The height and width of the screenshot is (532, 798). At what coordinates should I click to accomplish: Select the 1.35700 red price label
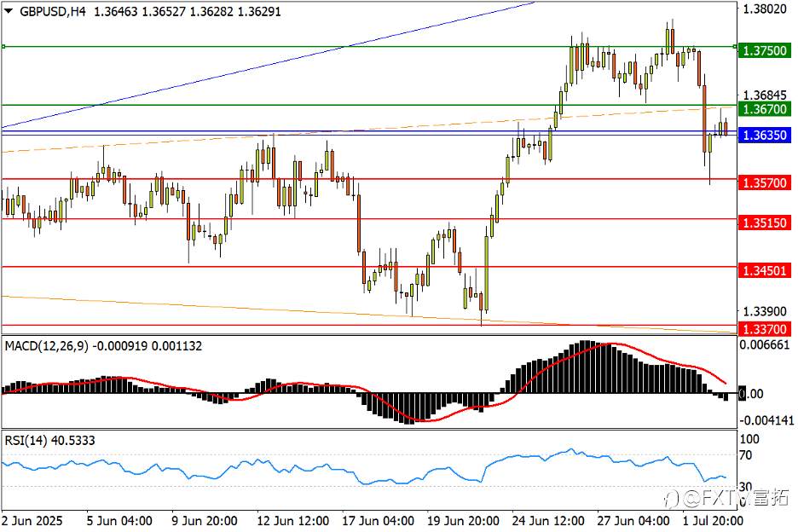(x=765, y=182)
